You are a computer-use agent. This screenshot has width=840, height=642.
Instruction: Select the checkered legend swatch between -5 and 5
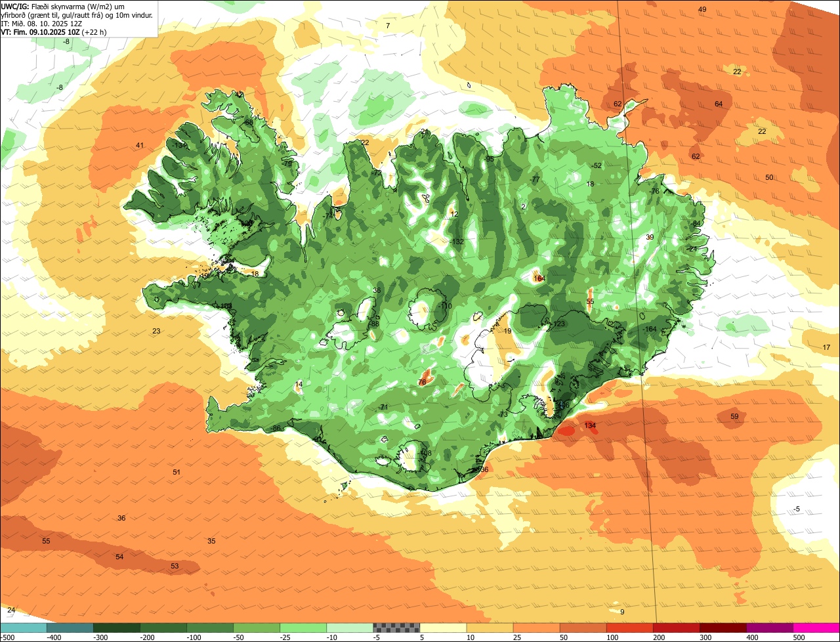[x=396, y=628]
